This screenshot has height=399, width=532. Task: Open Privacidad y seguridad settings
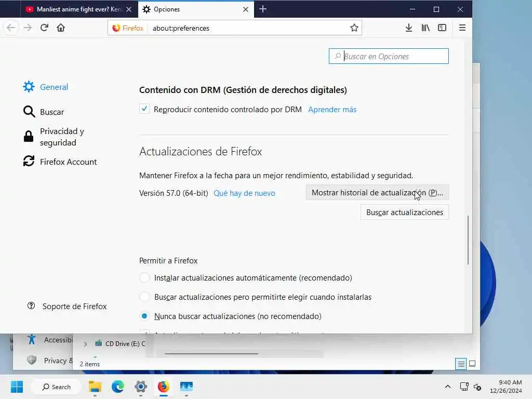coord(54,137)
